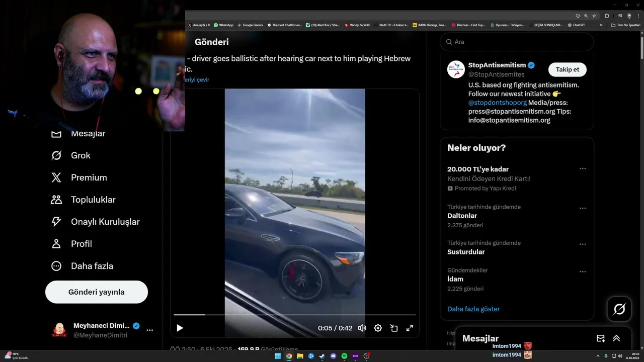Open the WhatsApp bookmark
The width and height of the screenshot is (644, 362).
pyautogui.click(x=223, y=25)
